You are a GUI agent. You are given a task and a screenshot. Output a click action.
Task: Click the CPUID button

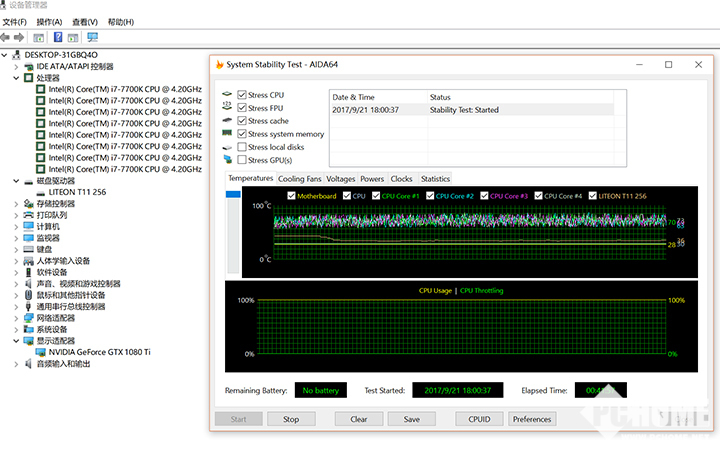tap(479, 419)
